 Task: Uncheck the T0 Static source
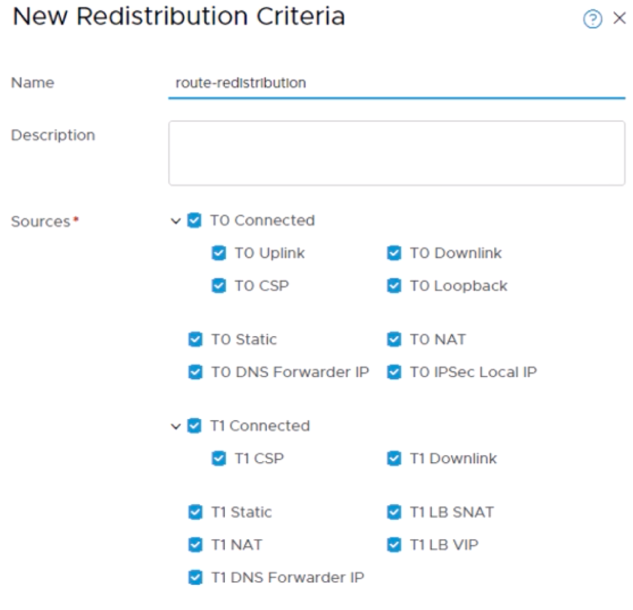click(195, 339)
